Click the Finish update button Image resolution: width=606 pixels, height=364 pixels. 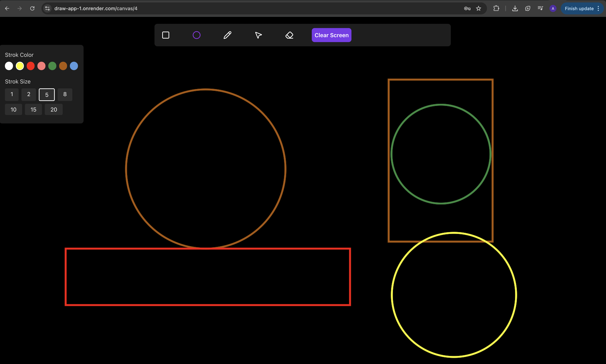tap(579, 8)
